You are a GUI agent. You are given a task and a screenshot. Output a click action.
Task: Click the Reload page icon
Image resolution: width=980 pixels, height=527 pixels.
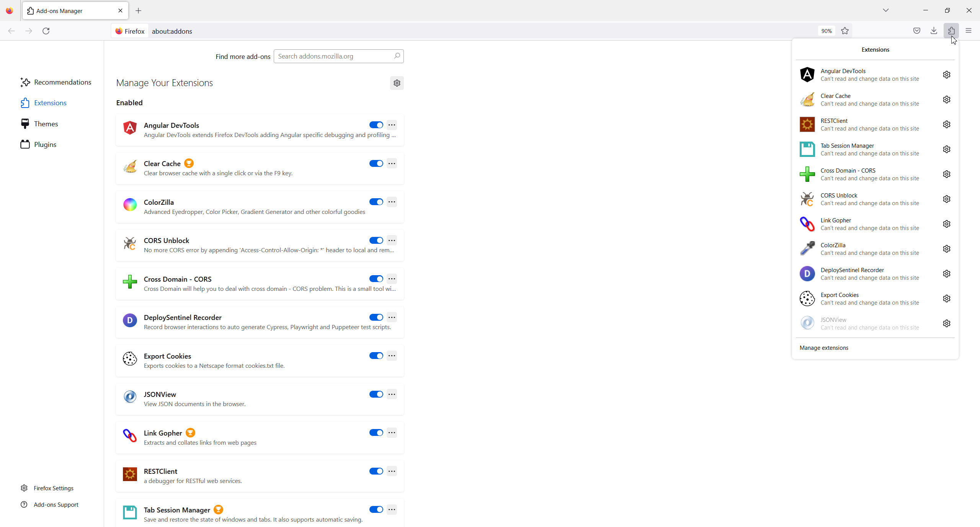pyautogui.click(x=46, y=31)
